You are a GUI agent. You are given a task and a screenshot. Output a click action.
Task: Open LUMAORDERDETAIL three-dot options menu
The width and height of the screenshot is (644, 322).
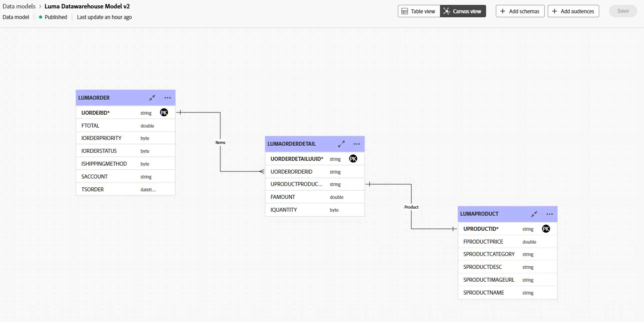tap(357, 144)
